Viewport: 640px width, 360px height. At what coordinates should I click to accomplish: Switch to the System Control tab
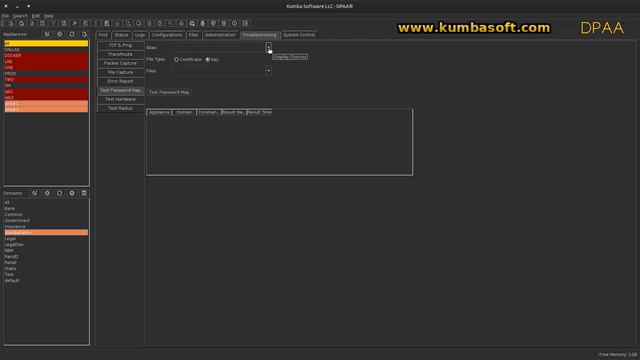point(299,35)
